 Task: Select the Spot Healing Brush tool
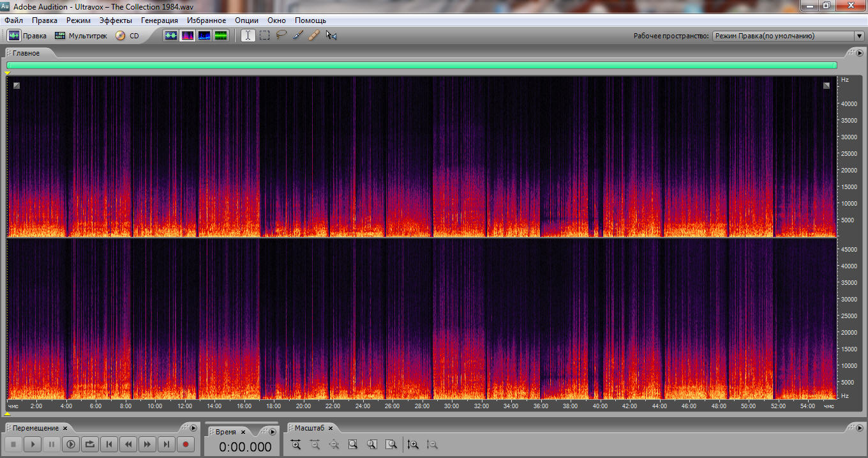(313, 36)
